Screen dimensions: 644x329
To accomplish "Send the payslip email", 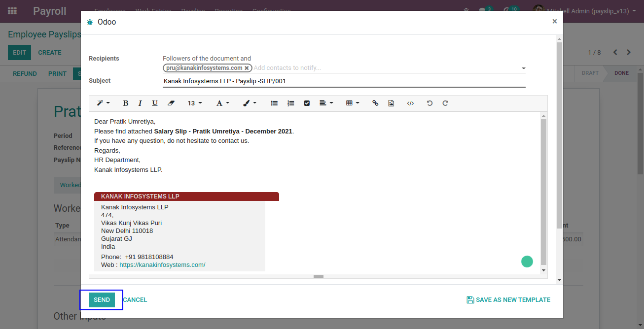I will [102, 300].
